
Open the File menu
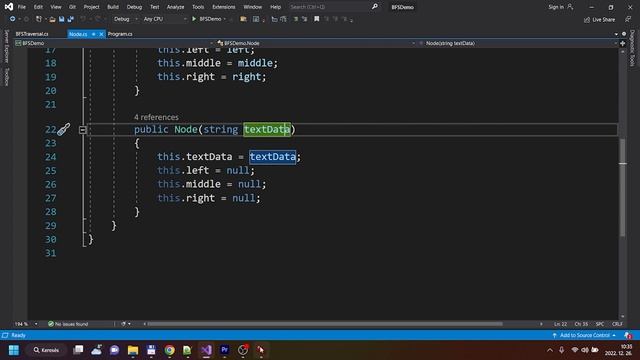(x=22, y=7)
